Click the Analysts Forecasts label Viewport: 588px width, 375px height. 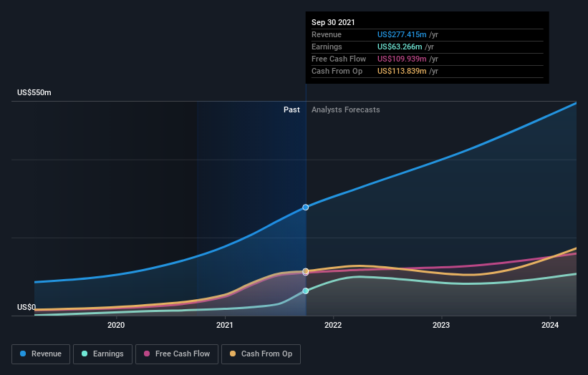345,109
